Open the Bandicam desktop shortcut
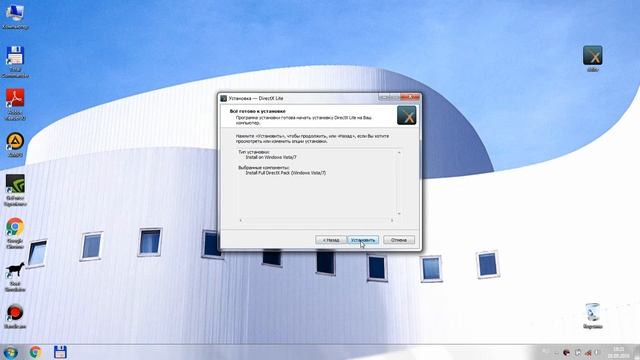Screen dimensions: 640x360 pos(15,316)
